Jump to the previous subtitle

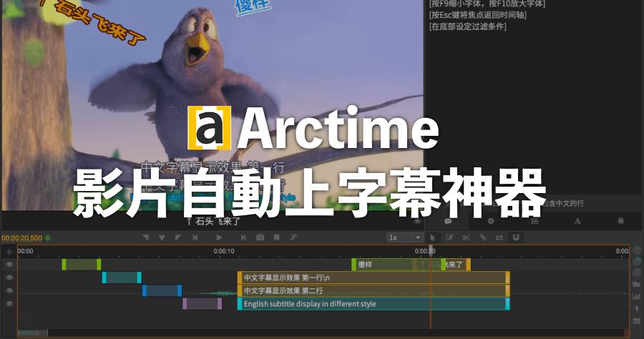(x=195, y=237)
